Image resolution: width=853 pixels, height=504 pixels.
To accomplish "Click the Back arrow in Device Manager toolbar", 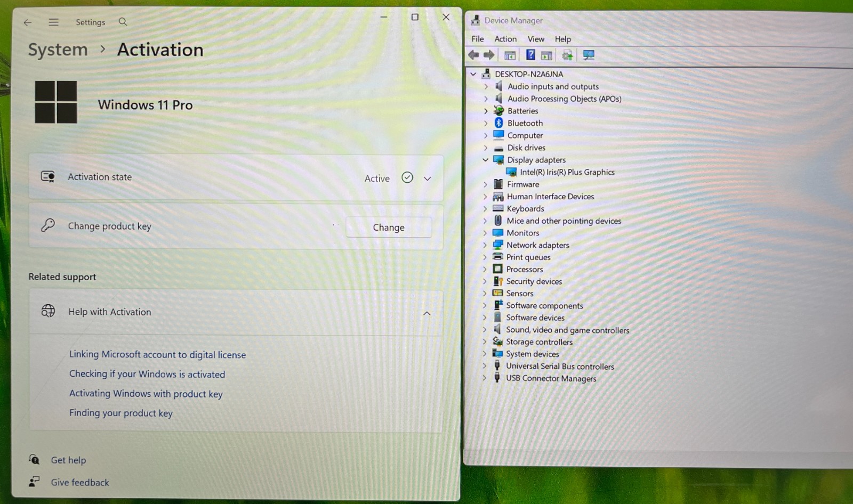I will 473,55.
